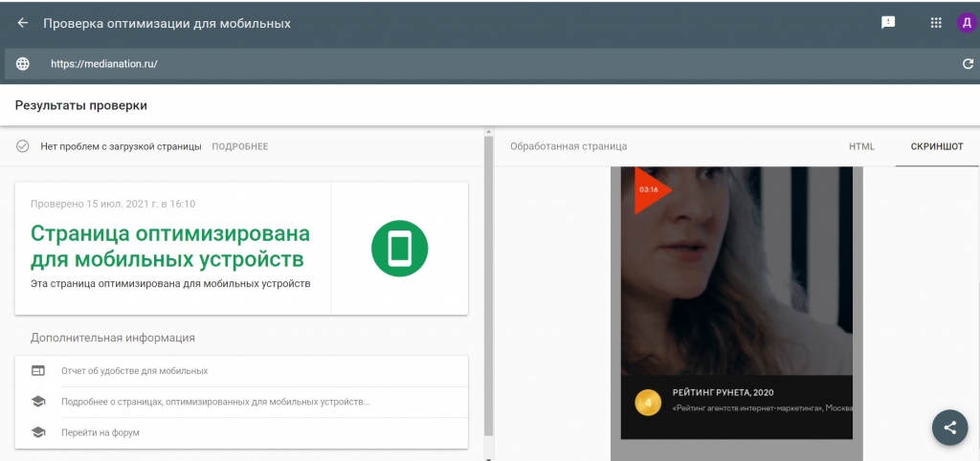
Task: Click the gold medal number 4 icon
Action: 647,403
